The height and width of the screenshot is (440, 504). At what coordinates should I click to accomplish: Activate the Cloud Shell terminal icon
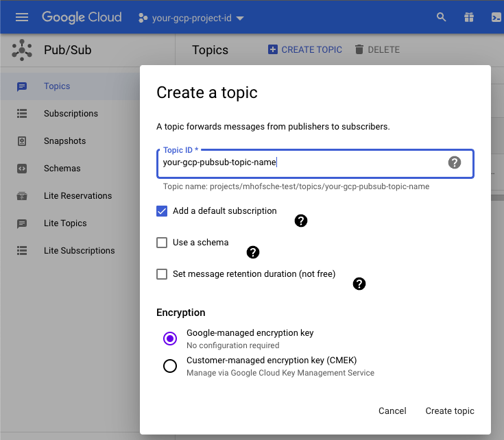496,17
